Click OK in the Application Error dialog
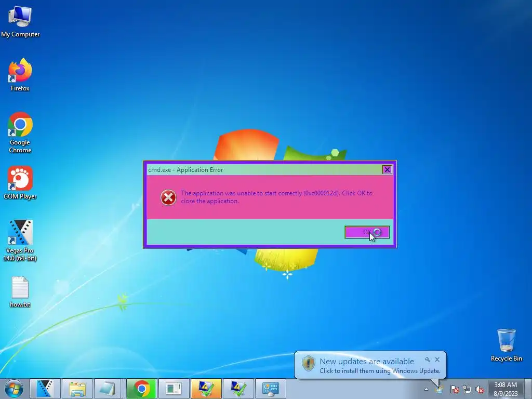 pos(367,232)
